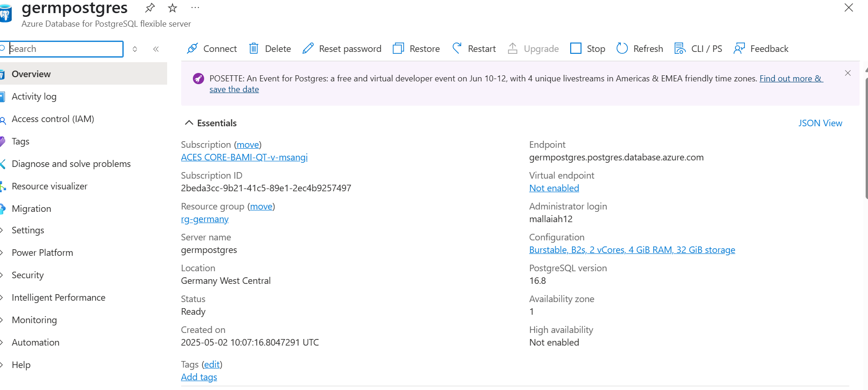The height and width of the screenshot is (390, 868).
Task: Click the Feedback person icon
Action: coord(739,48)
